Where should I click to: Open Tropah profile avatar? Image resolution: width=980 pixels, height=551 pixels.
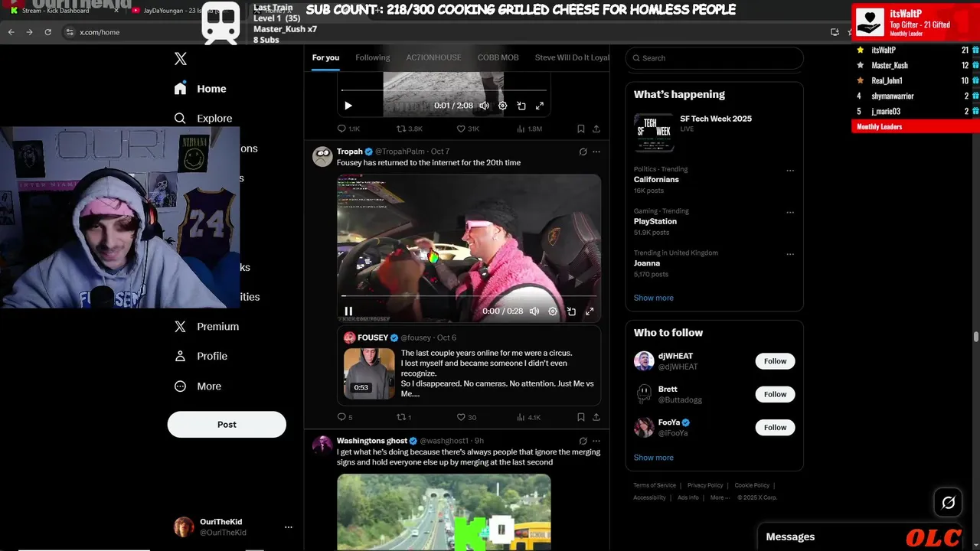coord(322,156)
